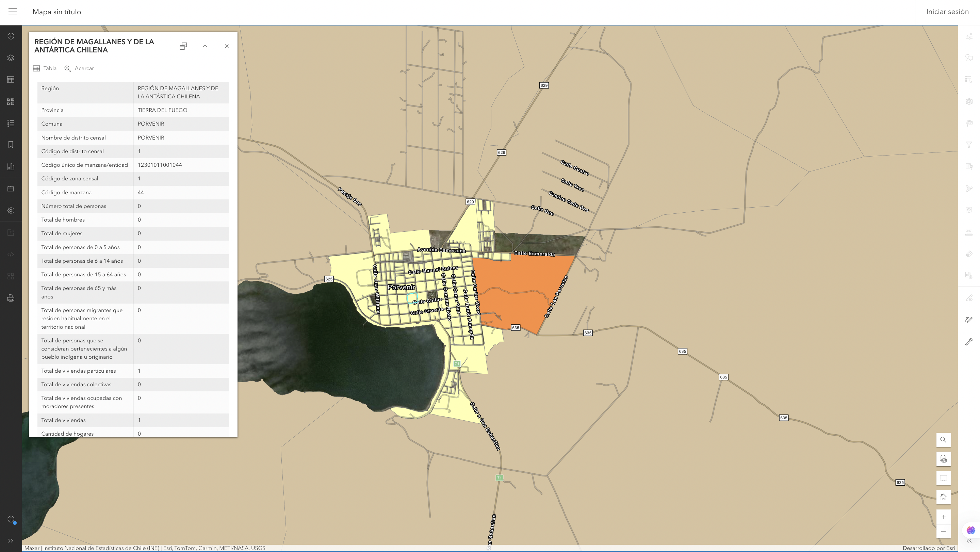Expand the left toolbar with double chevron
The height and width of the screenshot is (552, 980).
[x=11, y=540]
